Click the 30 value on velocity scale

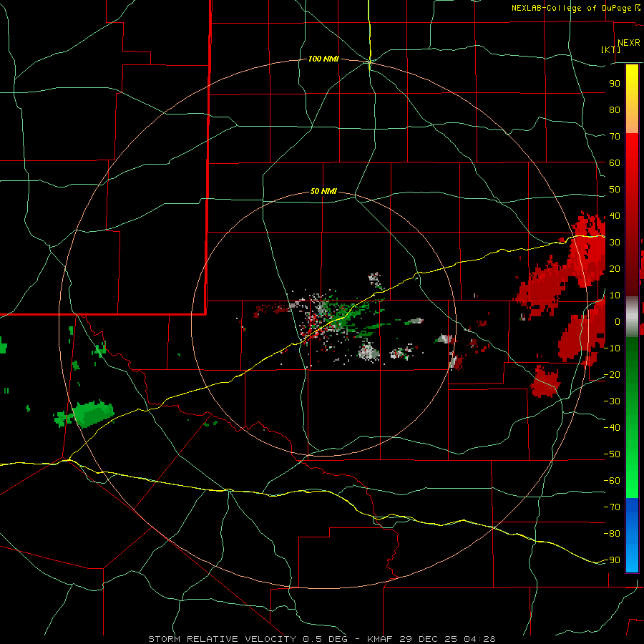tap(615, 243)
